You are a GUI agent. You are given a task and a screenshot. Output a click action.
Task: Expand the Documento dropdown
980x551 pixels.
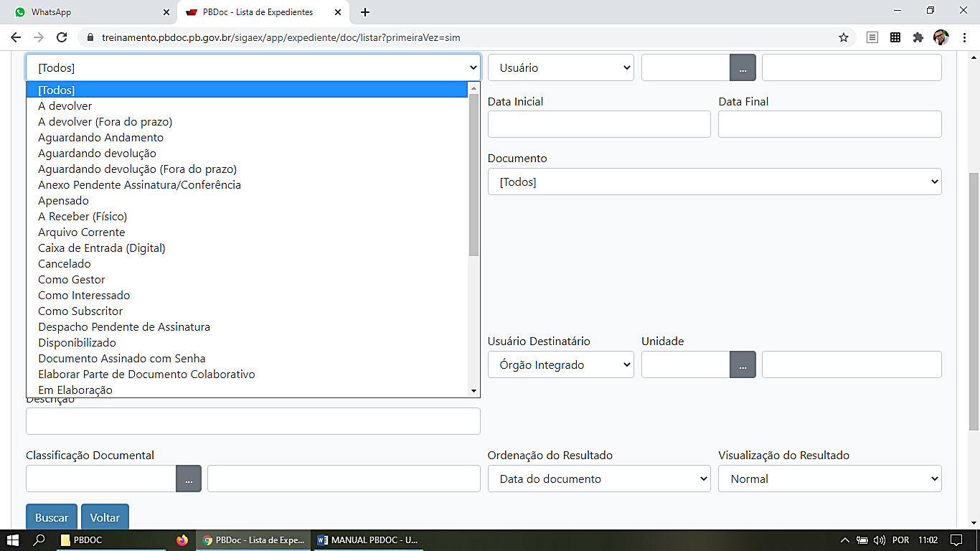(714, 182)
